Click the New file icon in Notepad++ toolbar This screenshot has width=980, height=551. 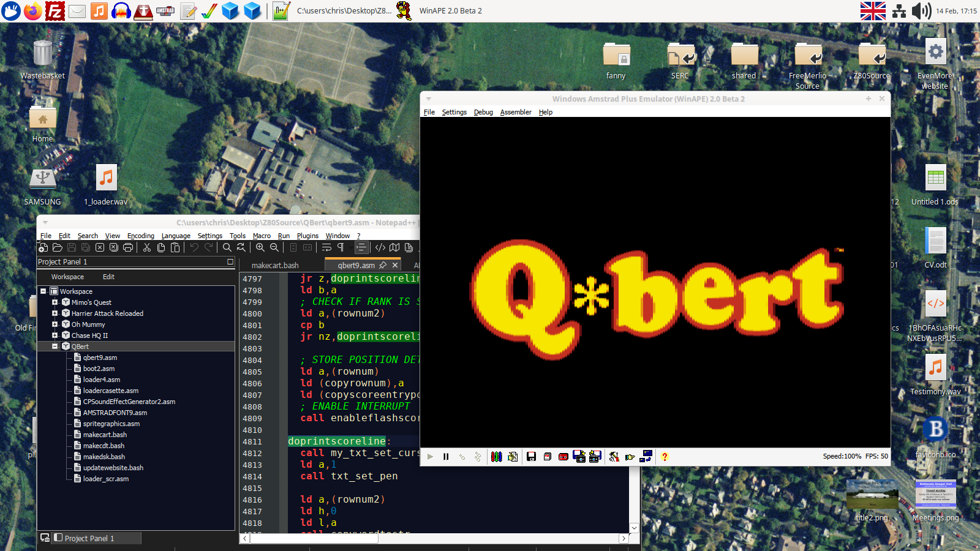[x=43, y=247]
